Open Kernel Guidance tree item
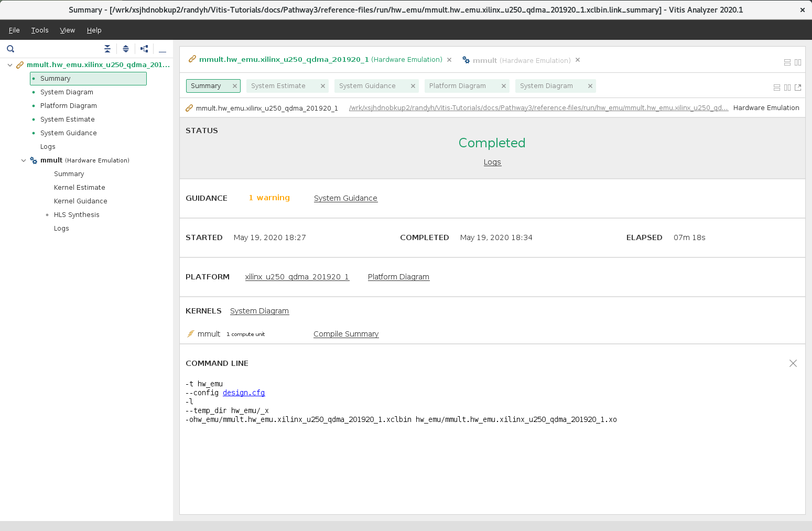Screen dimensions: 812x531 click(81, 201)
